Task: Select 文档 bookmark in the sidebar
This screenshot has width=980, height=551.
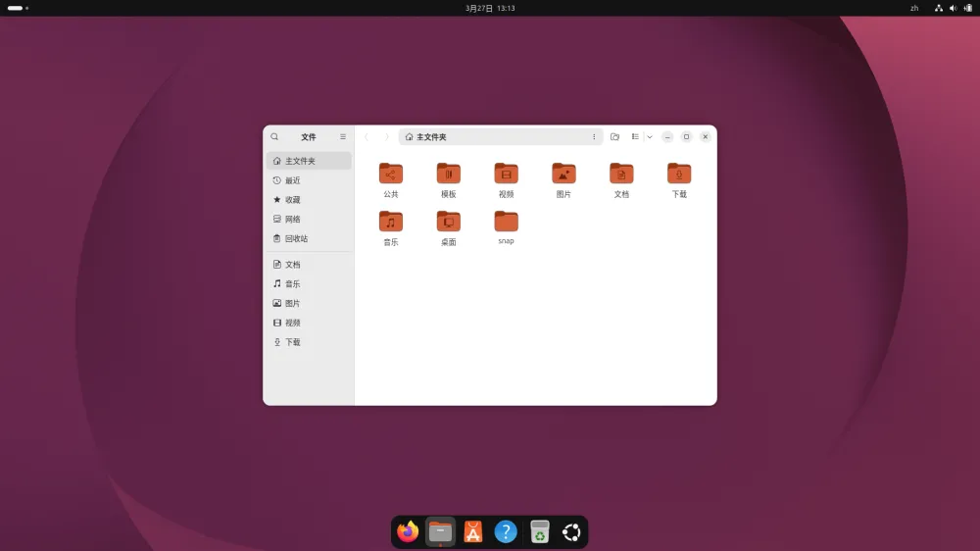Action: pos(309,265)
